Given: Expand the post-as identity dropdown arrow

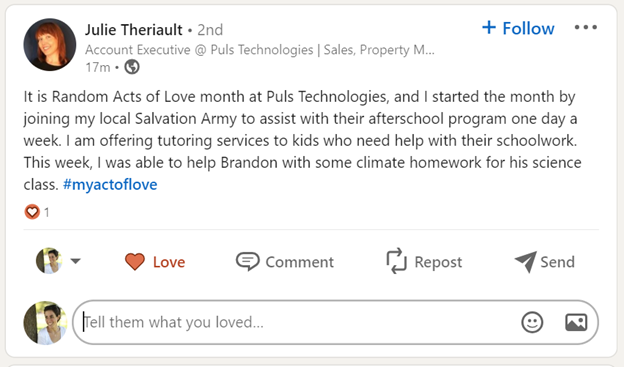Looking at the screenshot, I should point(76,261).
